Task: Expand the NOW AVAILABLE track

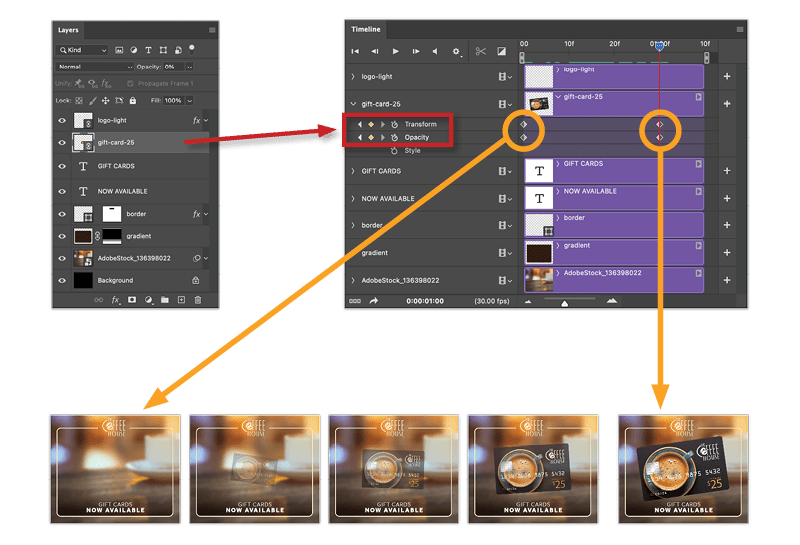Action: [x=353, y=199]
